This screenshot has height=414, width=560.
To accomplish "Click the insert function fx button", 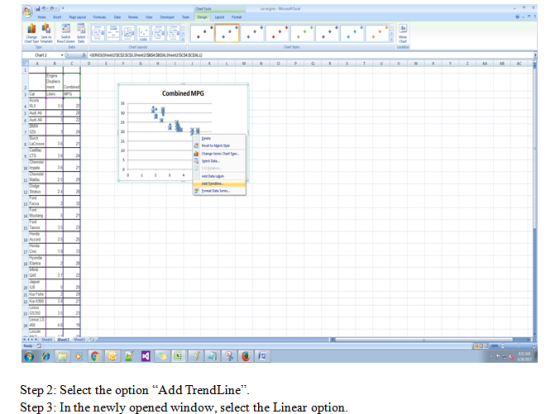I will [x=84, y=55].
